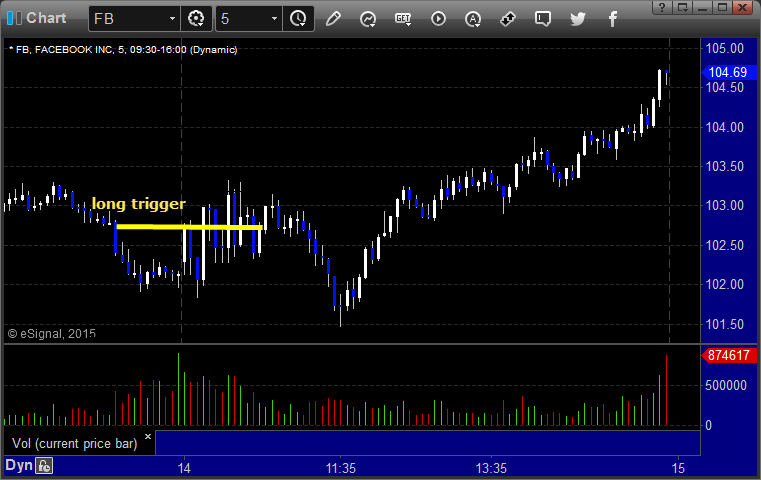The width and height of the screenshot is (761, 480).
Task: Click the 101.50 price axis label
Action: [725, 324]
